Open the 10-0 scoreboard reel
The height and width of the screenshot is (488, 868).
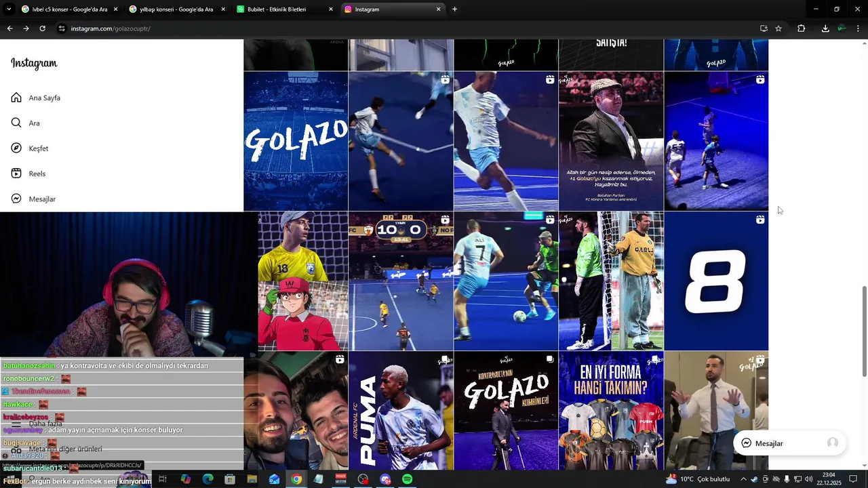pyautogui.click(x=401, y=281)
